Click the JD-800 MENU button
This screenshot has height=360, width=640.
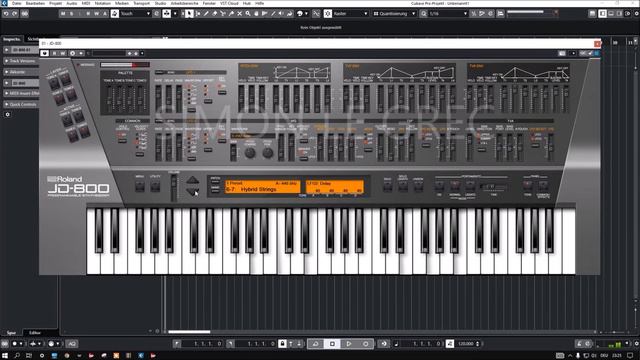140,187
